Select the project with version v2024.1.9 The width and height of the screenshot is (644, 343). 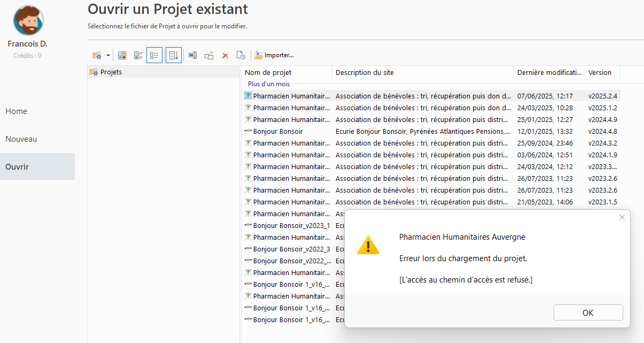[x=432, y=155]
